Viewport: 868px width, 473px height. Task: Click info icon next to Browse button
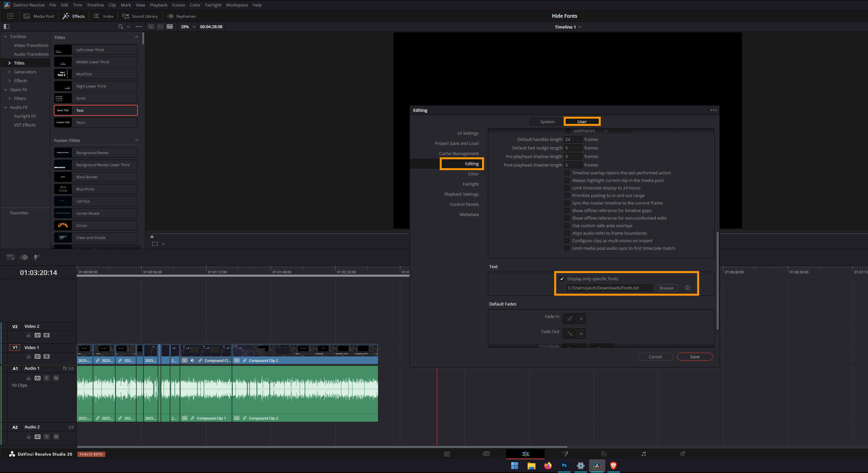click(x=687, y=288)
